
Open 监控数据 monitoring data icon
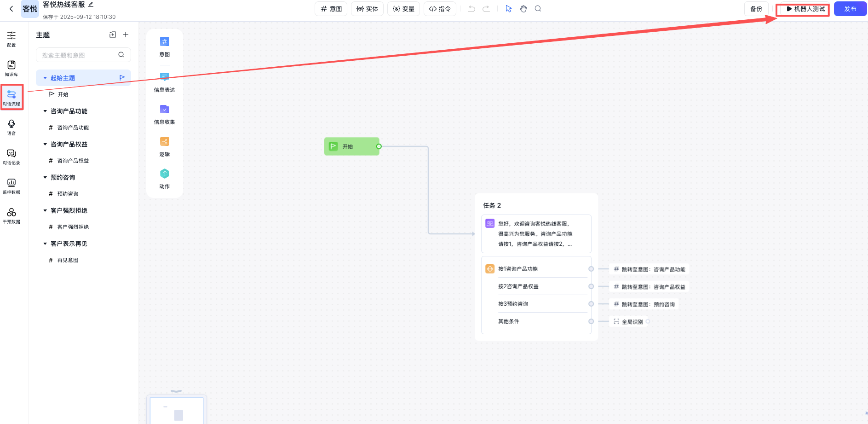tap(11, 186)
